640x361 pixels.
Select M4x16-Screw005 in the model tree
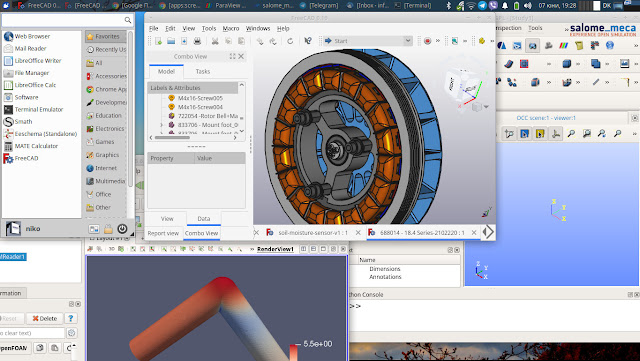click(x=200, y=98)
